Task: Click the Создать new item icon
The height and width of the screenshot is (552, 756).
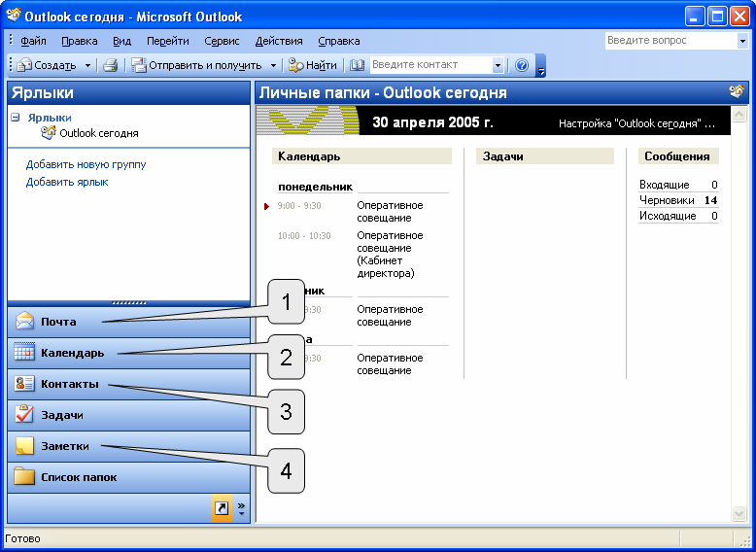Action: click(x=24, y=65)
